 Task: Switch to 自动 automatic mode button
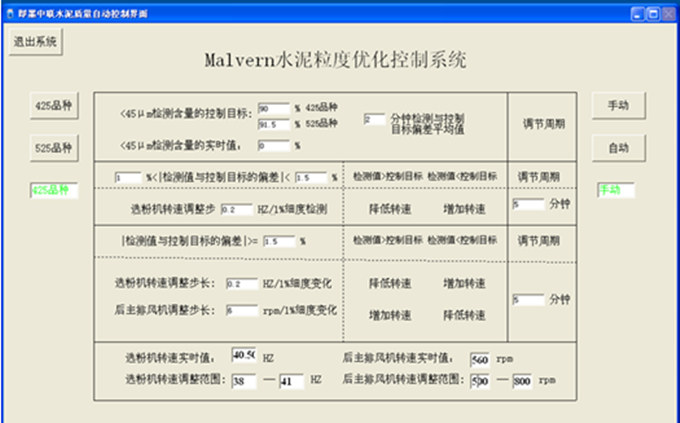(618, 147)
